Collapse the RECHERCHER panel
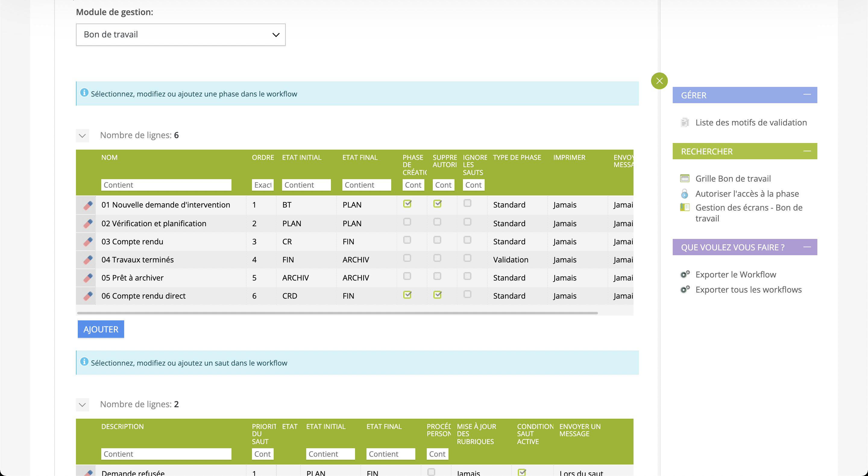Viewport: 868px width, 476px height. tap(807, 151)
